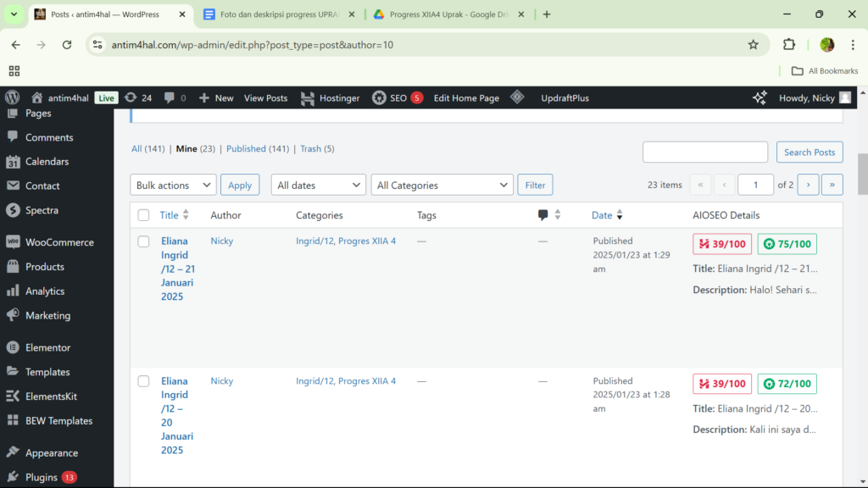Open the All Categories dropdown

click(442, 185)
